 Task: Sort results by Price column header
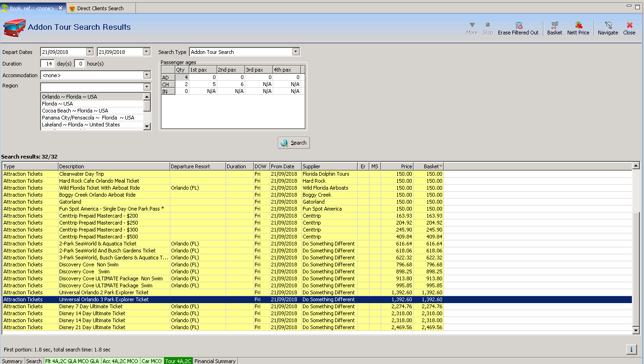397,166
